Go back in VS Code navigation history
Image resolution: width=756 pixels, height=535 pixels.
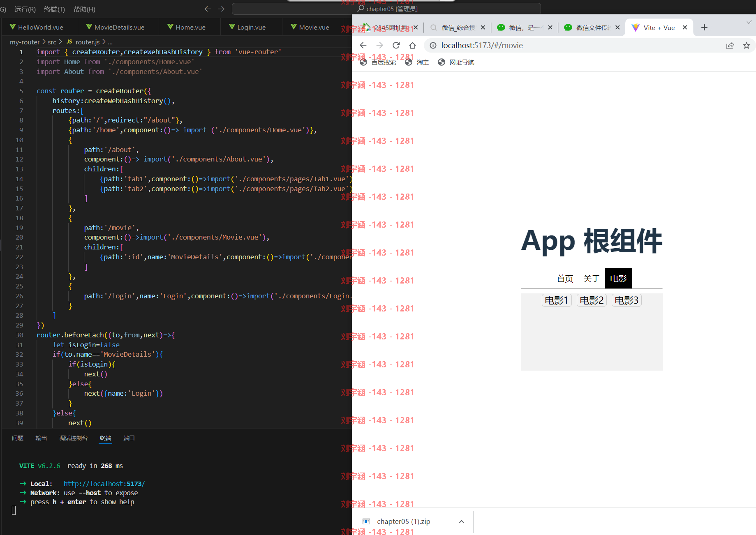tap(208, 9)
